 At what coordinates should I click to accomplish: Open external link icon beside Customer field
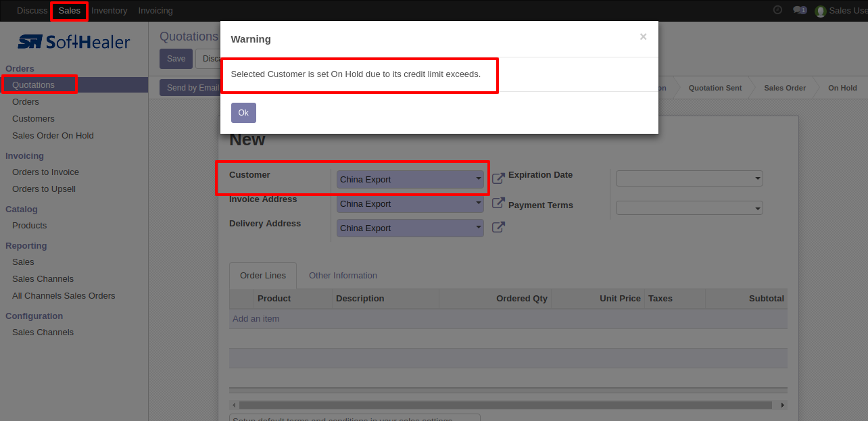498,178
